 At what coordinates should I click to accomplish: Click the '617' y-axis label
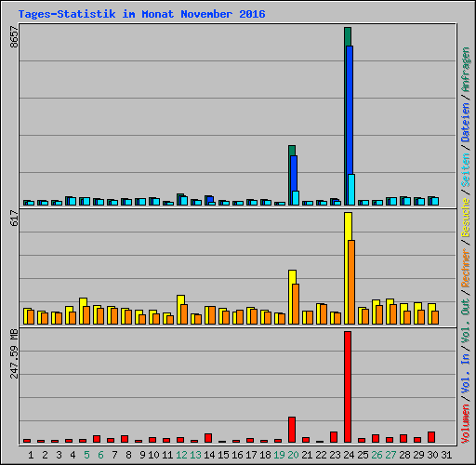tap(15, 218)
